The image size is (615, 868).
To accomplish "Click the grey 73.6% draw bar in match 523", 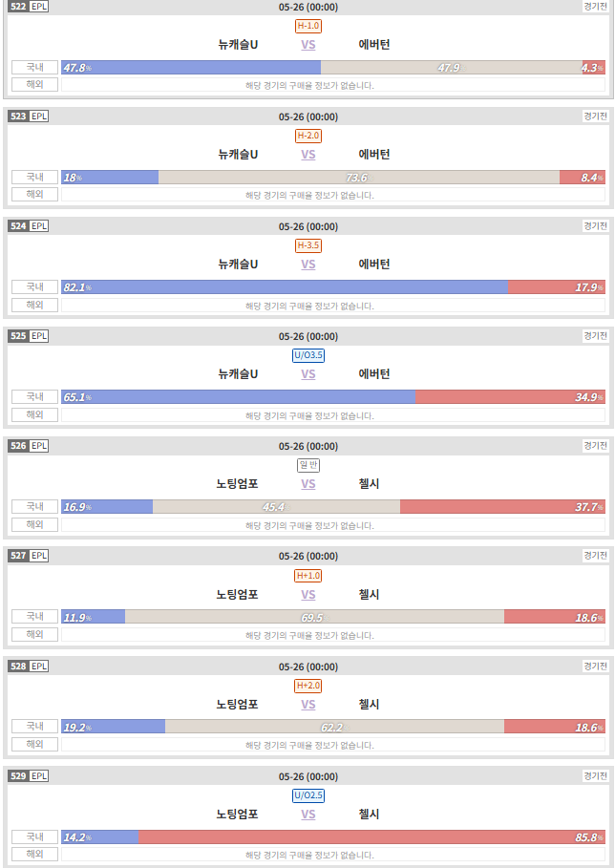I will [359, 178].
